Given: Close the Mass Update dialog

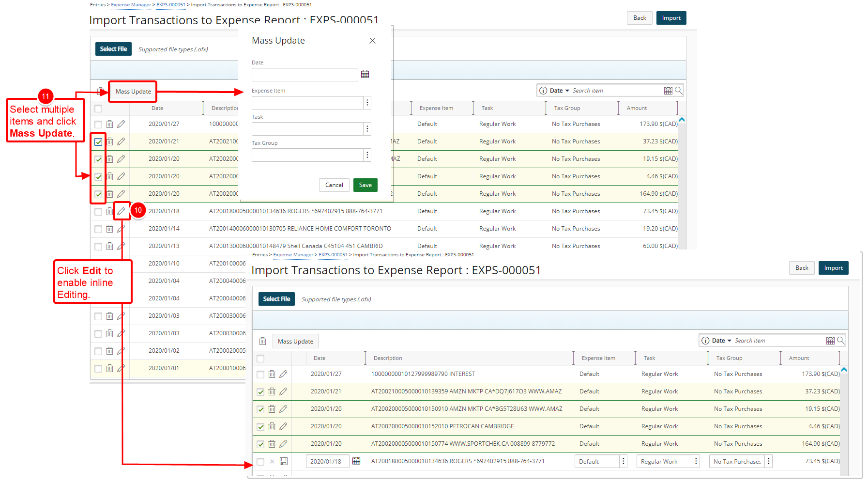Looking at the screenshot, I should click(x=372, y=41).
